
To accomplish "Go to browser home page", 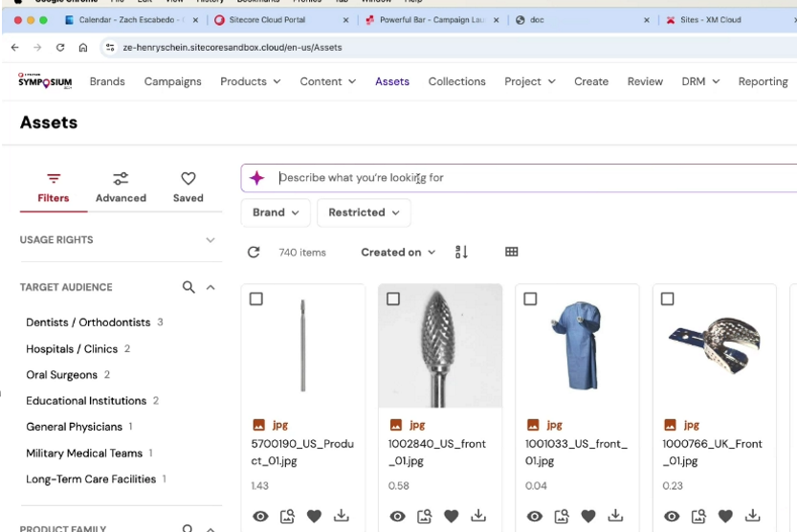I will [83, 47].
